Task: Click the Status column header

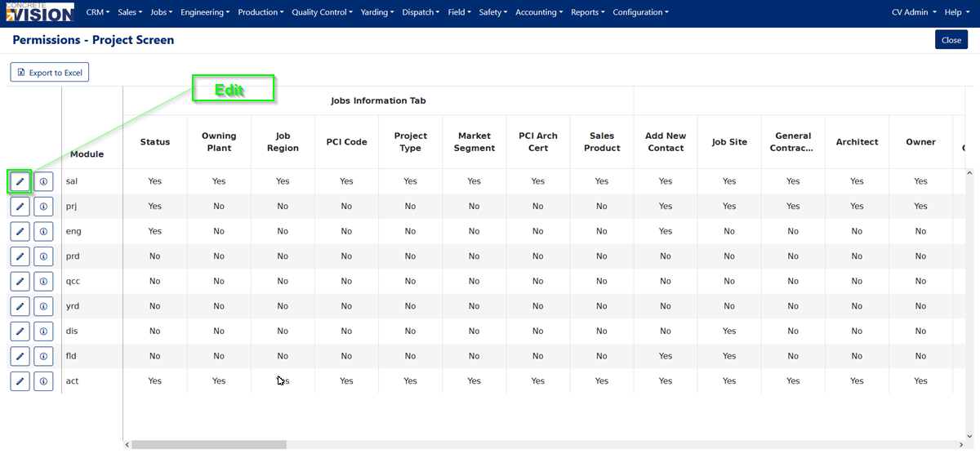Action: [x=155, y=142]
